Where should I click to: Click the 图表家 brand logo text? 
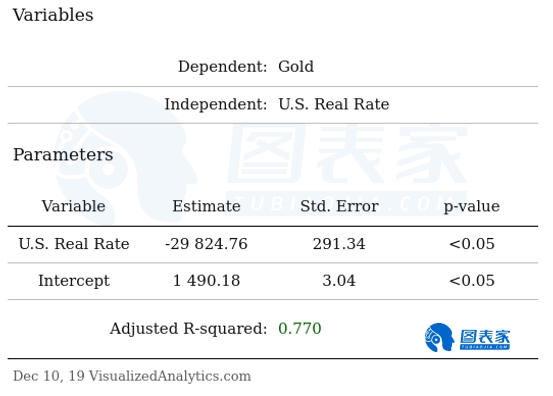485,339
